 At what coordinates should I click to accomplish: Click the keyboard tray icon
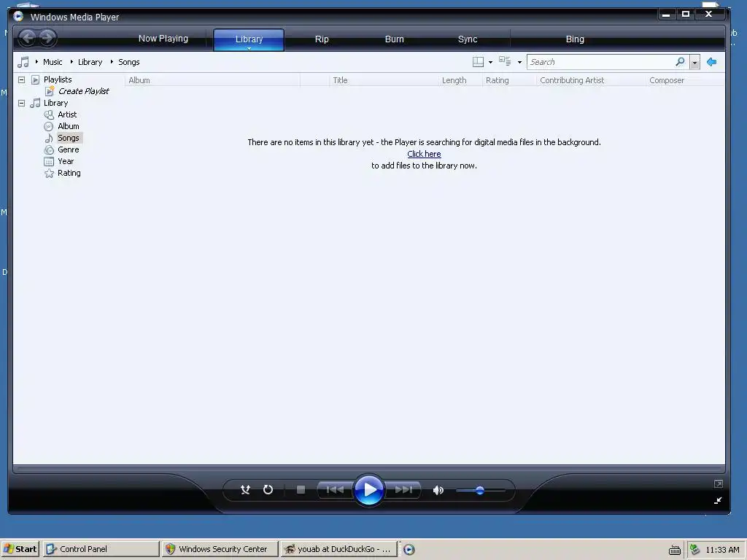tap(675, 550)
